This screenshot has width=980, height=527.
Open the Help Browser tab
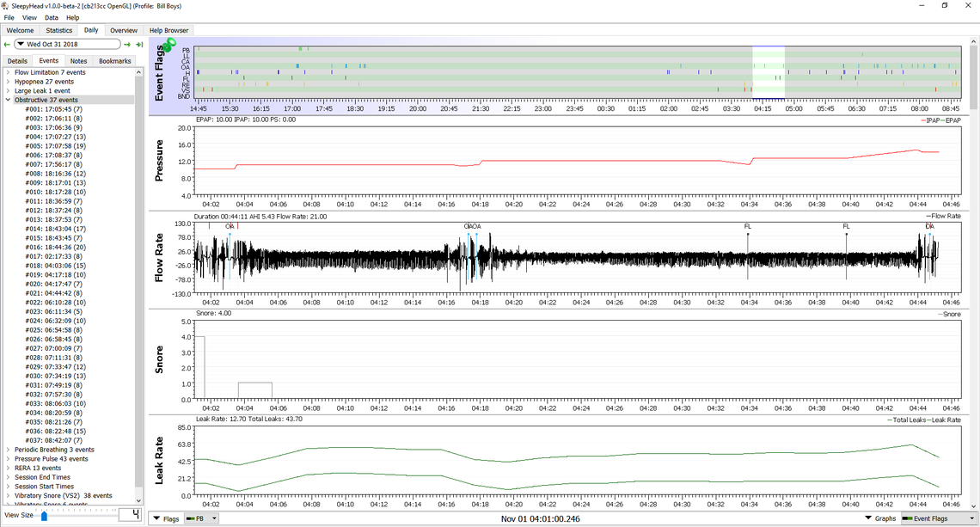click(x=168, y=30)
